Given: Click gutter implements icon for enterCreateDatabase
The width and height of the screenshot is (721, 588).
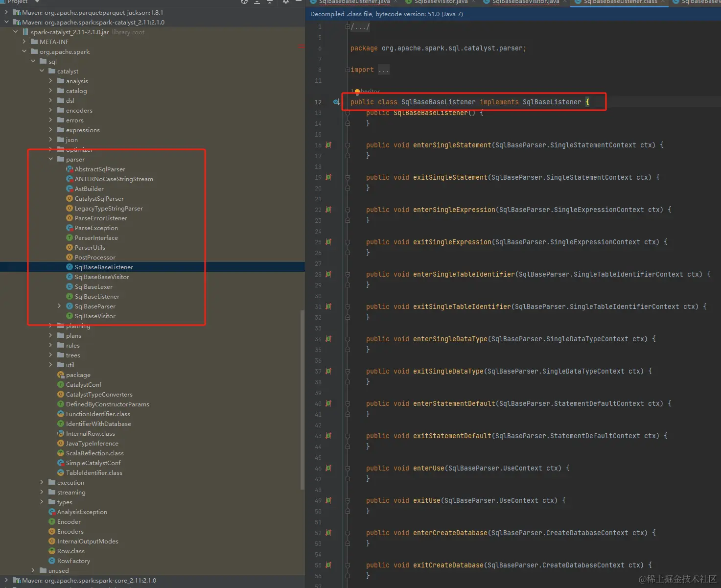Looking at the screenshot, I should coord(328,533).
